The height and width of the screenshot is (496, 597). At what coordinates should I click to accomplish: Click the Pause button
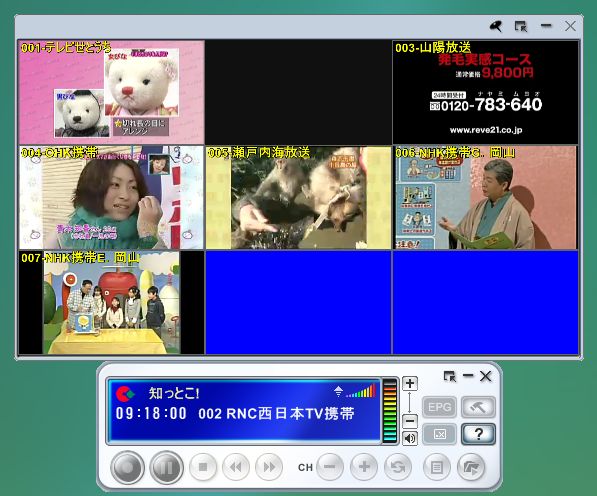pyautogui.click(x=166, y=467)
